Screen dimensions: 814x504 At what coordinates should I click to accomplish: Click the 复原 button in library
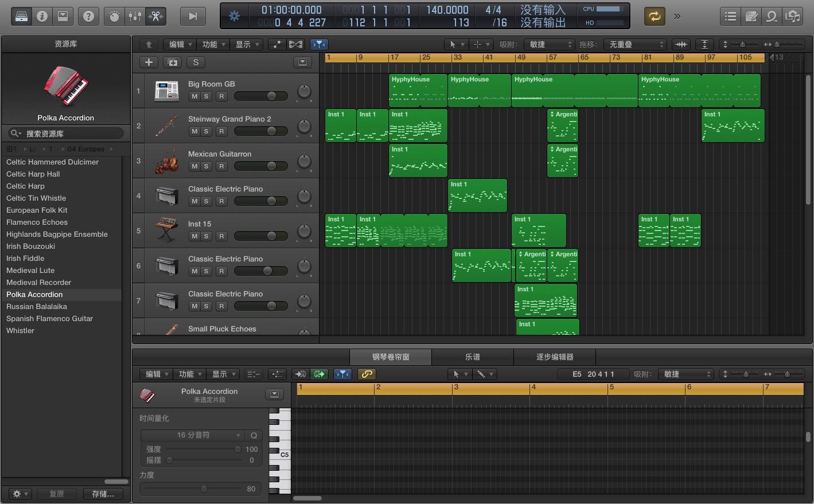tap(57, 494)
